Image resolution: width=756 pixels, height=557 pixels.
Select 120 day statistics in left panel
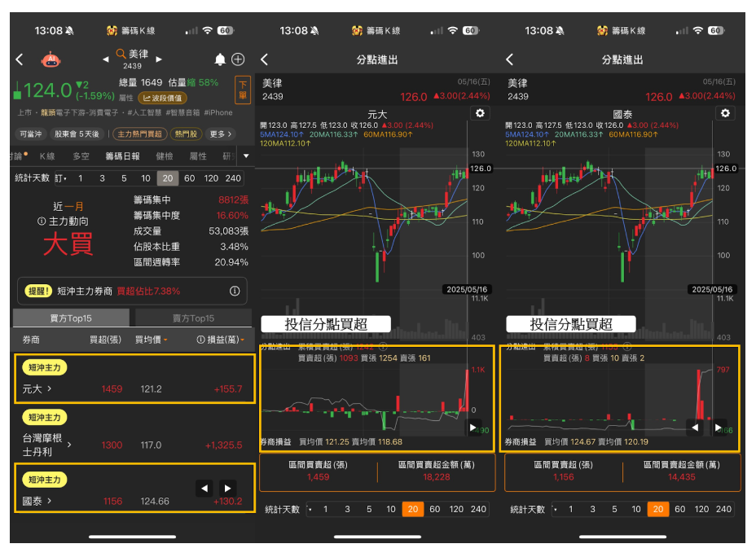point(211,178)
